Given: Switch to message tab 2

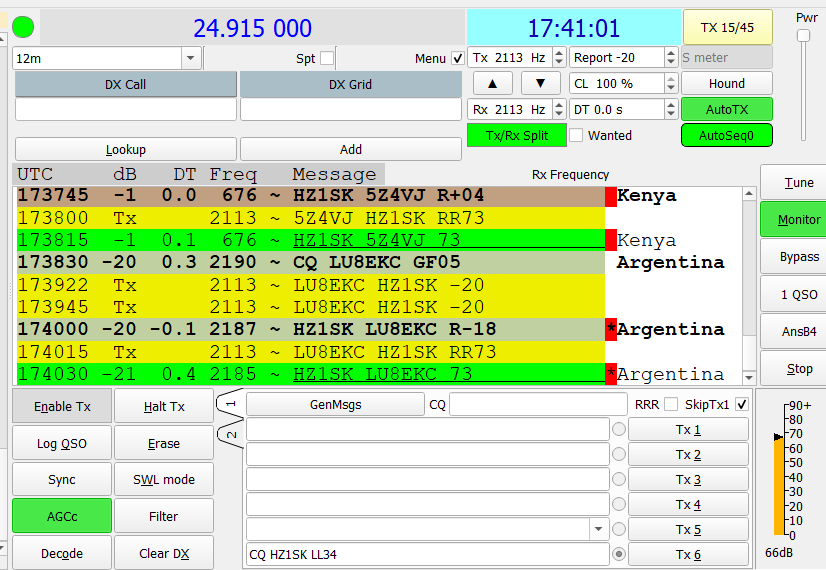Looking at the screenshot, I should pos(231,435).
